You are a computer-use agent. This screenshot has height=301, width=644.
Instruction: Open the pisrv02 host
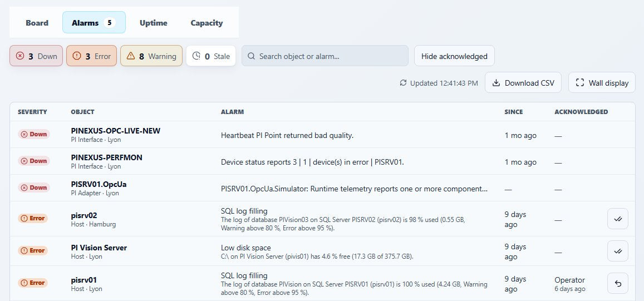[84, 215]
